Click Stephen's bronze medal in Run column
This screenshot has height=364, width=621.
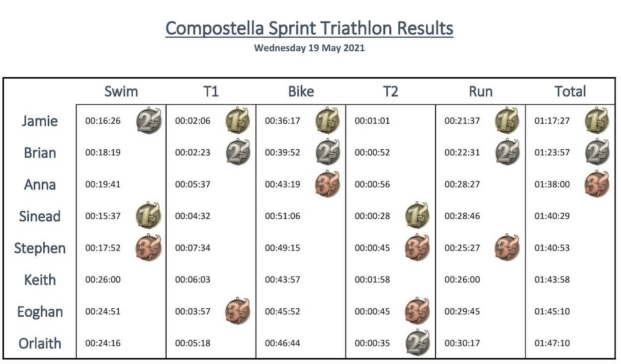[x=507, y=248]
